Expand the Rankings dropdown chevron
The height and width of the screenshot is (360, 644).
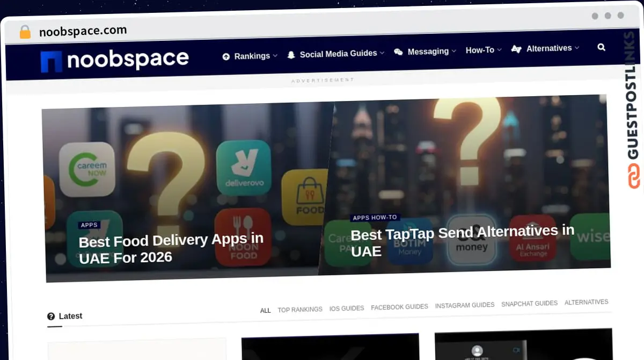[x=275, y=55]
